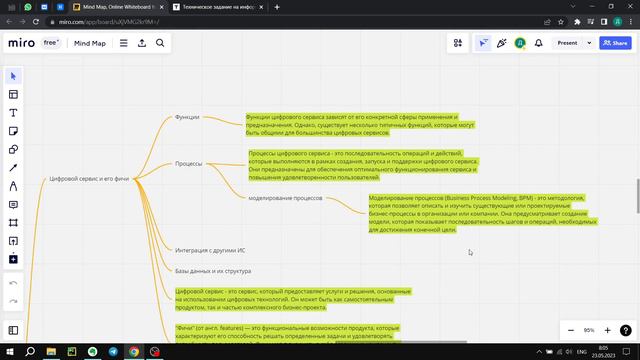Viewport: 640px width, 360px height.
Task: Open the reactions confetti icon
Action: coord(502,43)
